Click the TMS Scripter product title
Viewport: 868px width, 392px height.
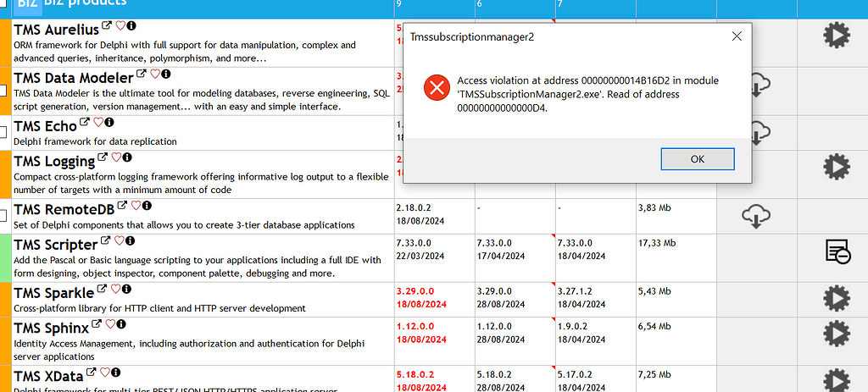55,245
